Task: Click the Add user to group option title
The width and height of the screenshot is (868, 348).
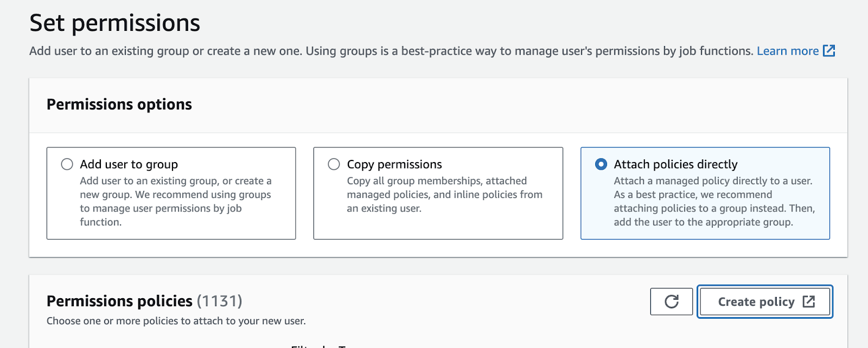Action: [x=129, y=164]
